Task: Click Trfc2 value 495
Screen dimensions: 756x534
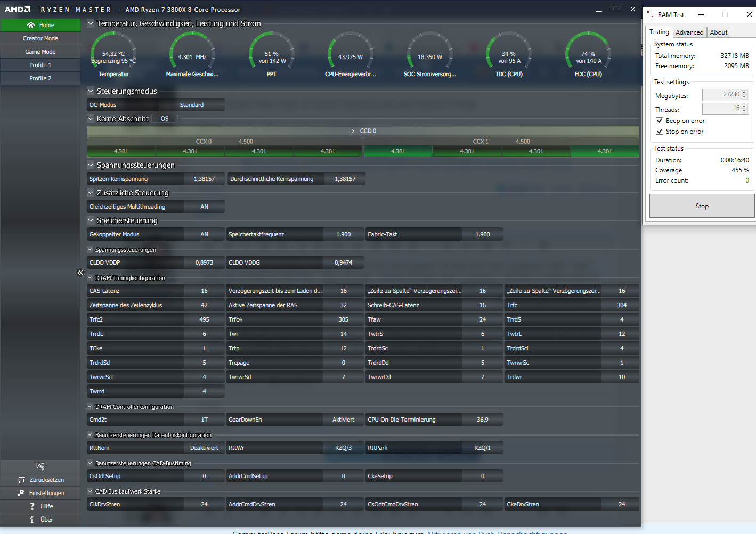Action: coord(204,319)
